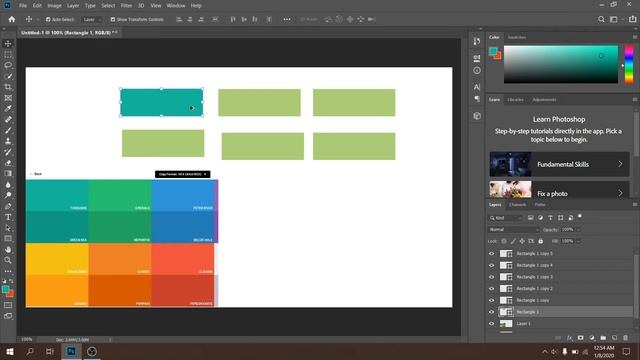Screen dimensions: 640x360
Task: Select the Eyedropper tool
Action: pyautogui.click(x=8, y=109)
